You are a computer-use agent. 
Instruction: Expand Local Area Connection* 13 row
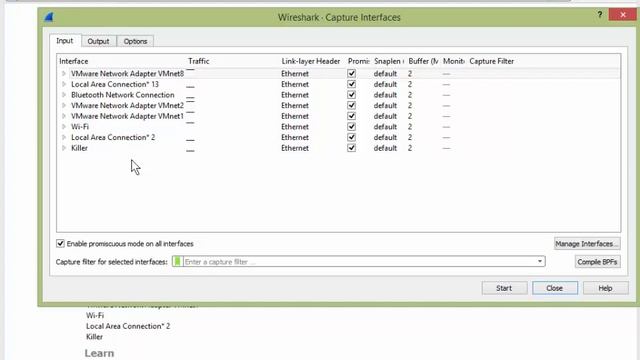(64, 84)
